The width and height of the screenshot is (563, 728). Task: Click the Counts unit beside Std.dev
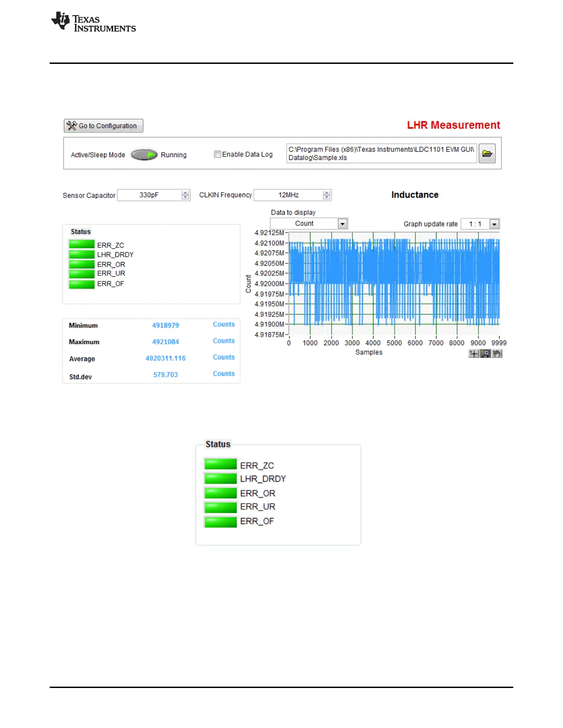tap(224, 374)
